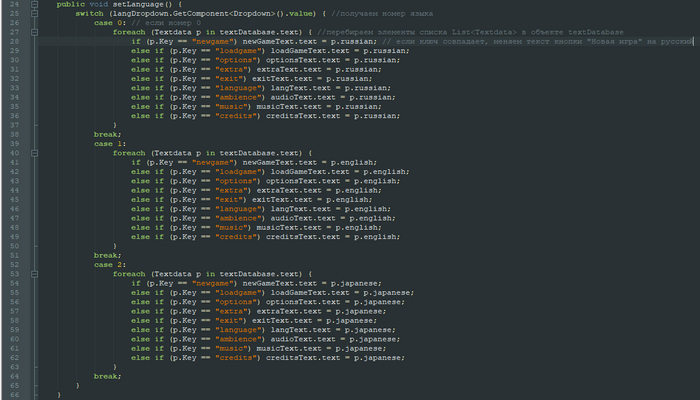The image size is (700, 400).
Task: Click line number 66 in the gutter
Action: pyautogui.click(x=14, y=395)
